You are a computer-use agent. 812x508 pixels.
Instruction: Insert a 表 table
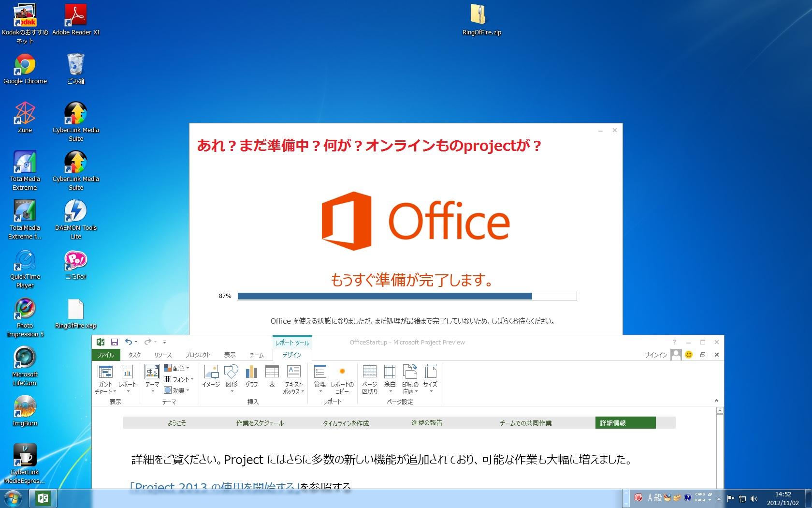pos(272,377)
